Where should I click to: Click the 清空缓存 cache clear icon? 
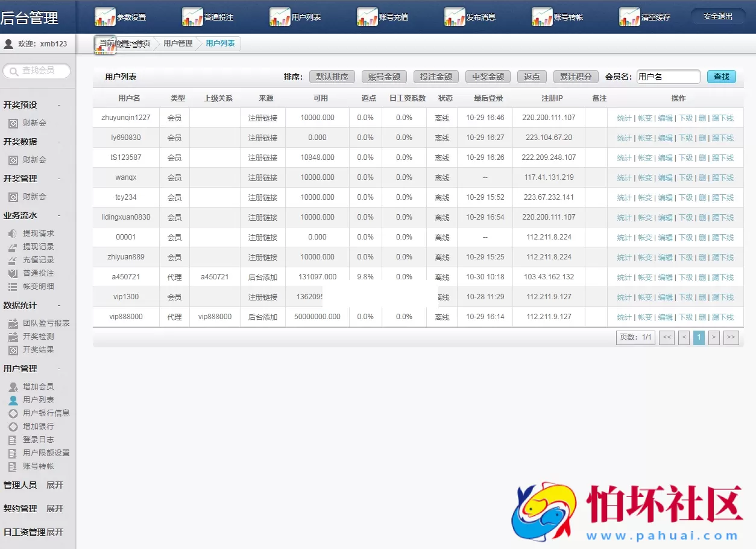(x=631, y=16)
